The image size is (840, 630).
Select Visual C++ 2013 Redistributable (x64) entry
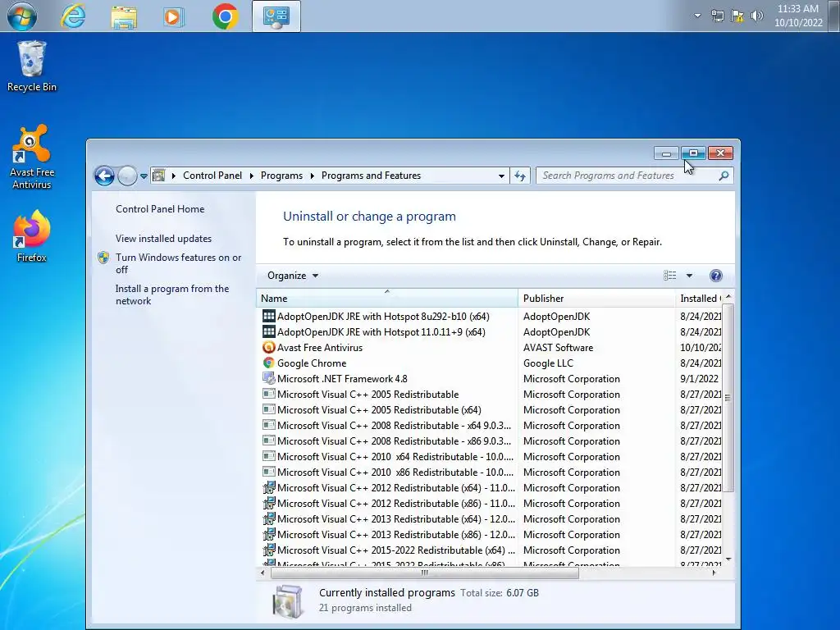395,518
